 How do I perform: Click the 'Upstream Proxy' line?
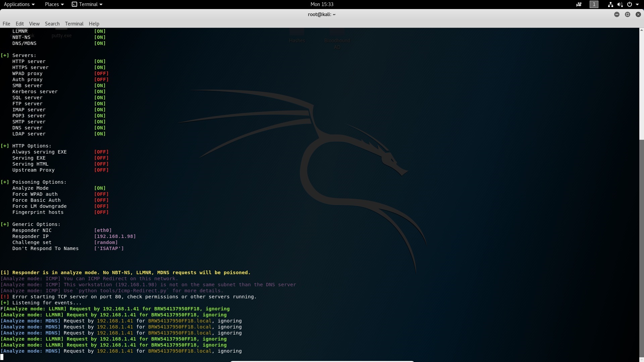[60, 170]
